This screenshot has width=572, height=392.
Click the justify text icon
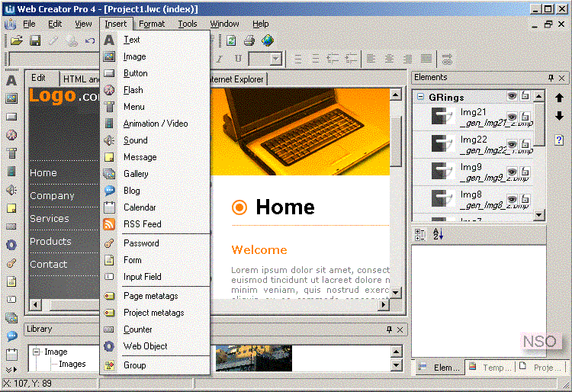coord(426,59)
